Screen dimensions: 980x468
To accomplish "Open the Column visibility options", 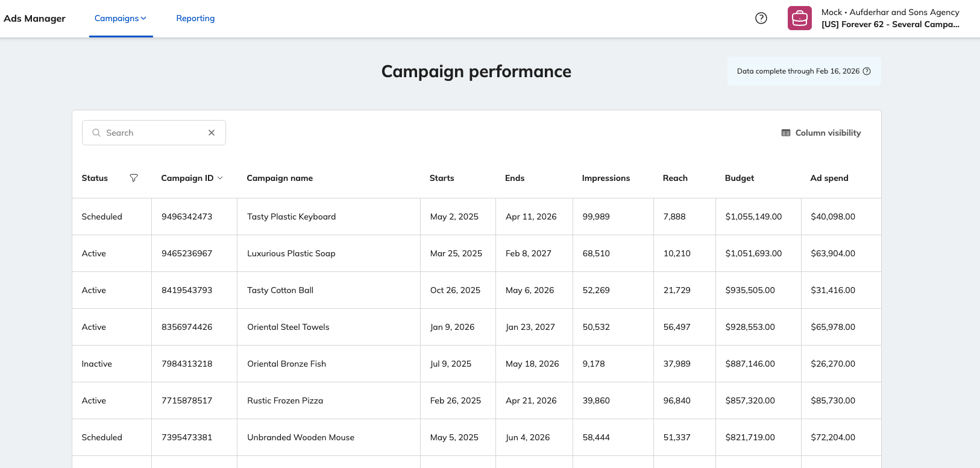I will tap(828, 133).
